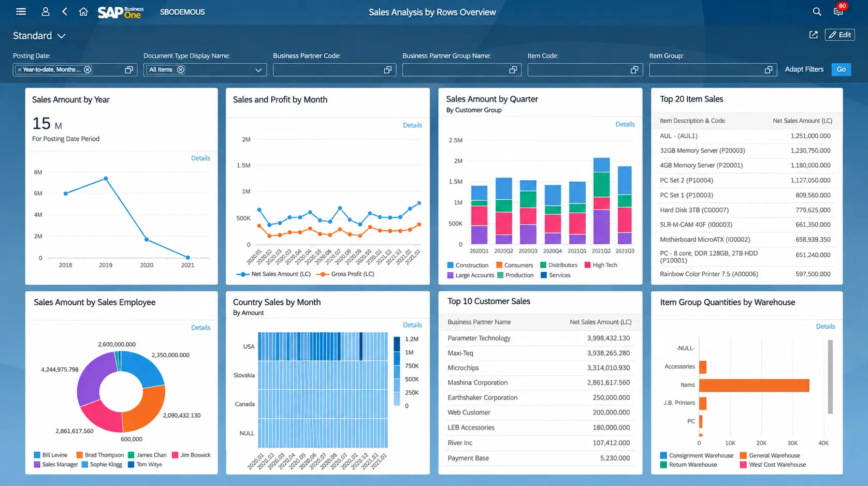This screenshot has width=868, height=486.
Task: Open notifications icon with 60 badge
Action: [838, 11]
